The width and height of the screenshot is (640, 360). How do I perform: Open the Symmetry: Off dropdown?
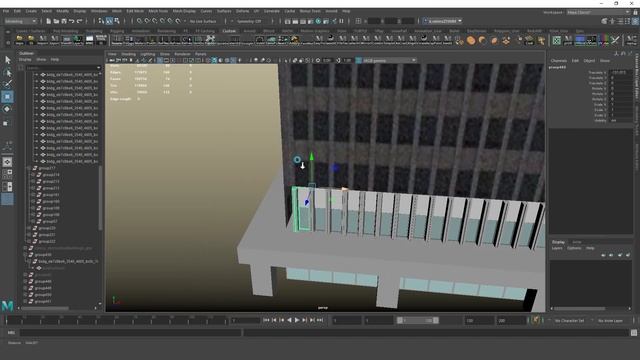click(x=249, y=21)
